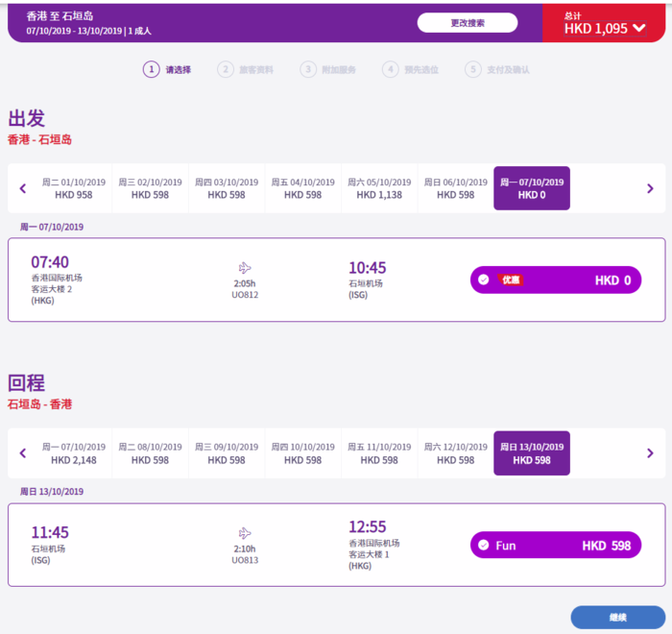Click previous week arrow for return dates
This screenshot has height=634, width=672.
click(x=23, y=453)
